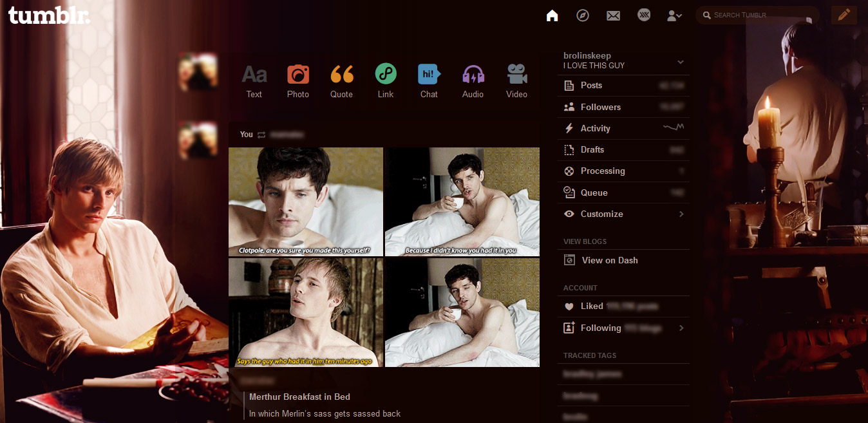Open the brolinskeep blog title
Image resolution: width=868 pixels, height=423 pixels.
coord(587,55)
